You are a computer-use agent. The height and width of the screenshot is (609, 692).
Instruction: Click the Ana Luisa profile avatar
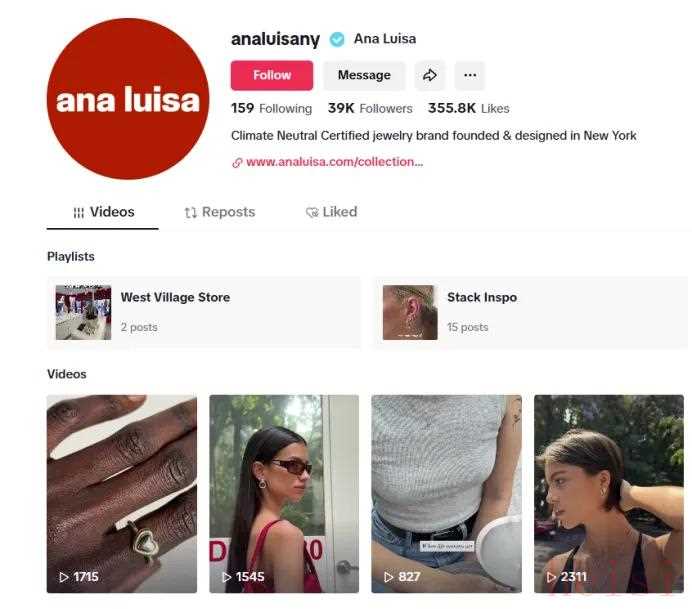pyautogui.click(x=128, y=99)
